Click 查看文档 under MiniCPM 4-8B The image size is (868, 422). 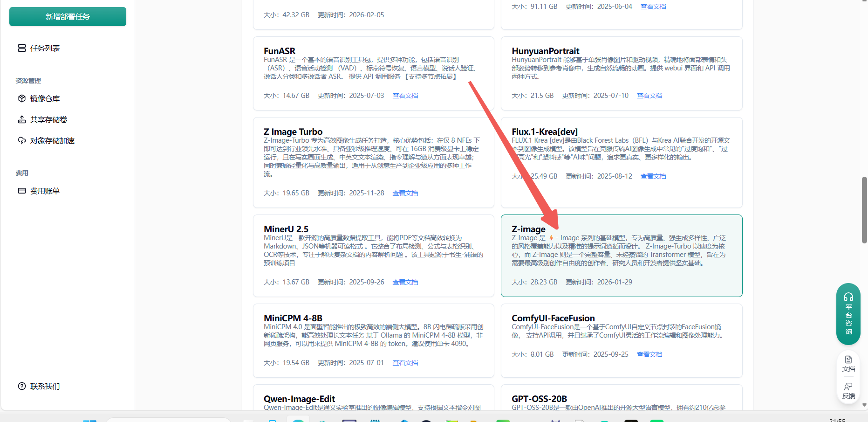405,363
